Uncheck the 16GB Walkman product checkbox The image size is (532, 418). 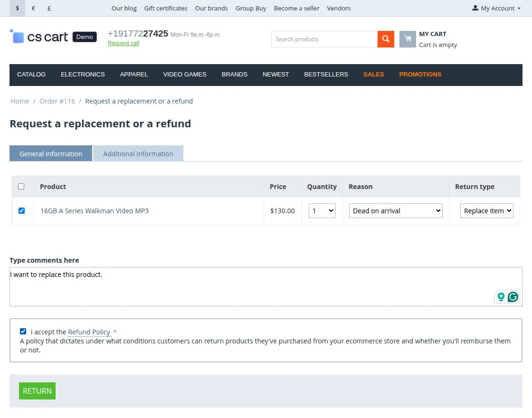[x=21, y=211]
